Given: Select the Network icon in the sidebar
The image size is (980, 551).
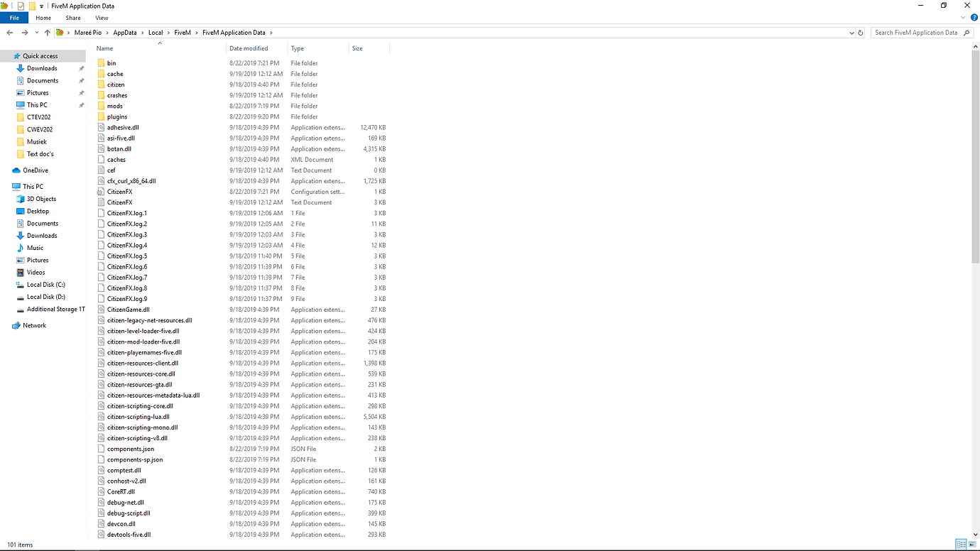Looking at the screenshot, I should pos(16,325).
